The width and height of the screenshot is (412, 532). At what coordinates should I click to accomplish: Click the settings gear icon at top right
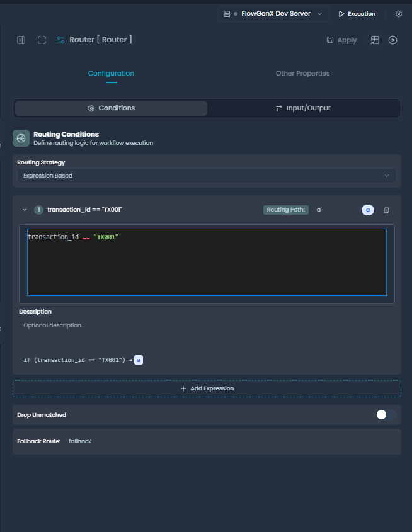pos(398,14)
